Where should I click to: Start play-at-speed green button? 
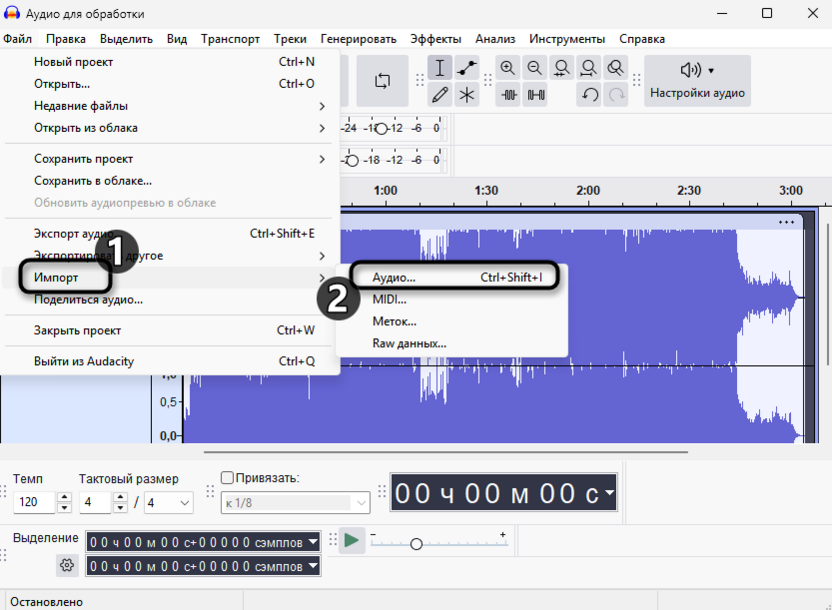(x=351, y=541)
